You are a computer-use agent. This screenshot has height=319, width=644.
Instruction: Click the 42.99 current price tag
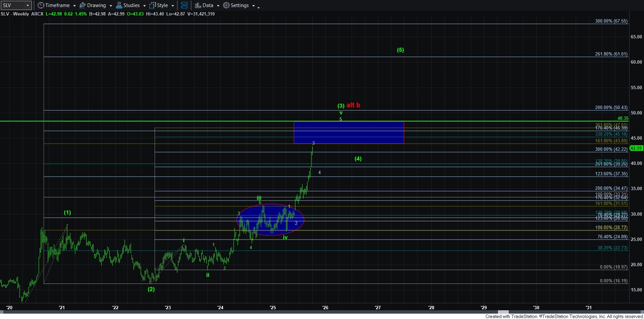[x=636, y=148]
